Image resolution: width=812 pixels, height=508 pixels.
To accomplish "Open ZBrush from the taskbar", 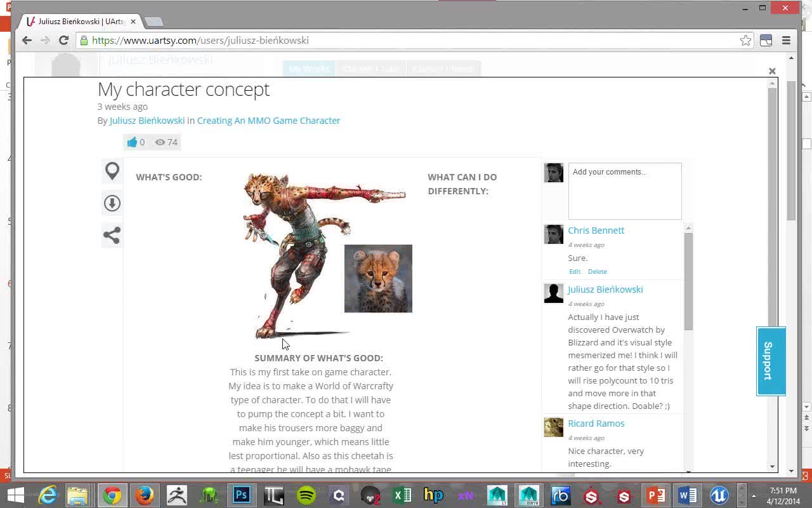I will (177, 495).
